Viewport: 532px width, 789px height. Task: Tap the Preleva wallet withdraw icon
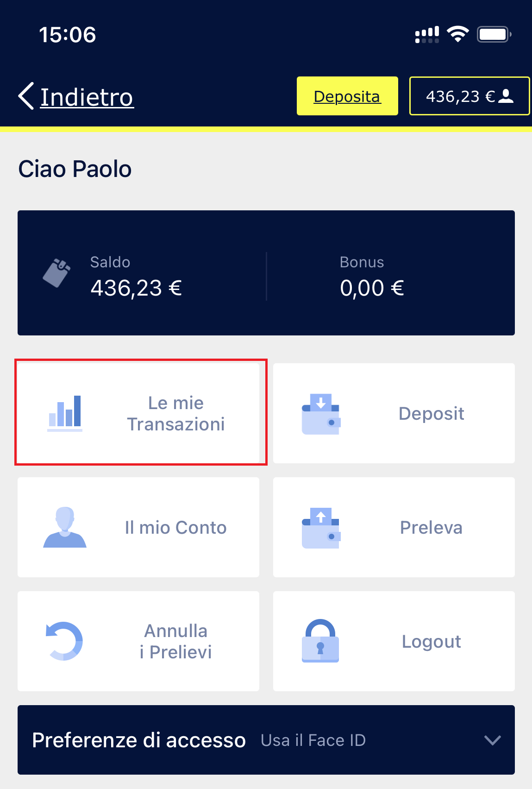click(321, 528)
